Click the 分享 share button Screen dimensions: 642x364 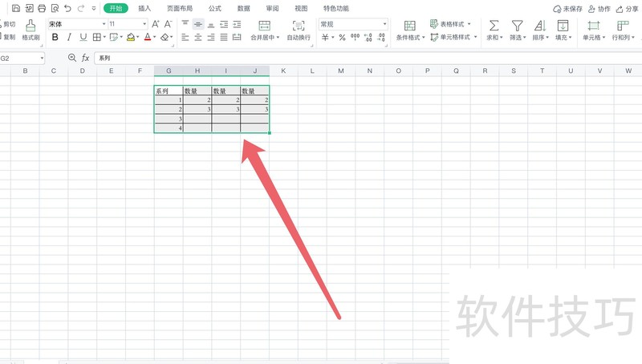(x=628, y=9)
